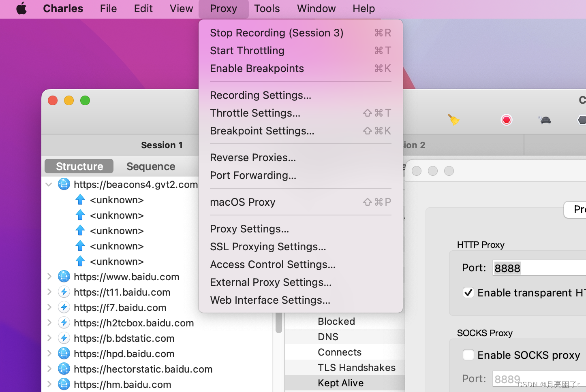
Task: Select Port Forwarding menu item
Action: coord(301,175)
